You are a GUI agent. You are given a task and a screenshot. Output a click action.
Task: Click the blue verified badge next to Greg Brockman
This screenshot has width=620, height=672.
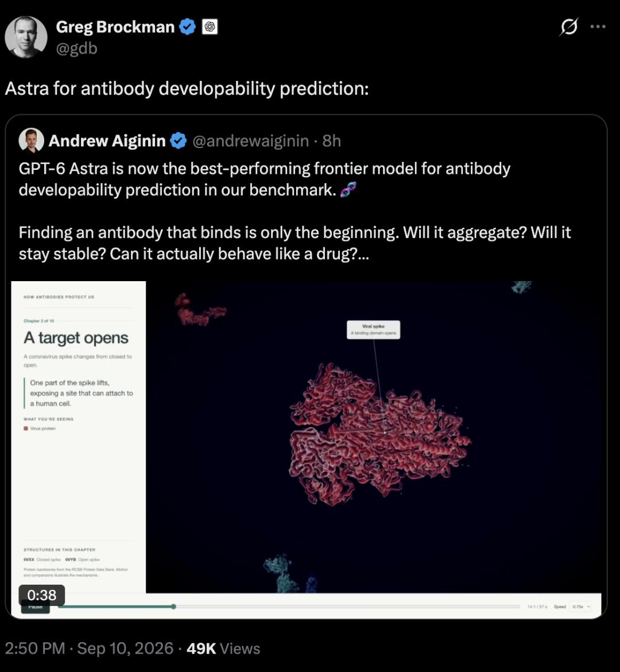tap(187, 27)
